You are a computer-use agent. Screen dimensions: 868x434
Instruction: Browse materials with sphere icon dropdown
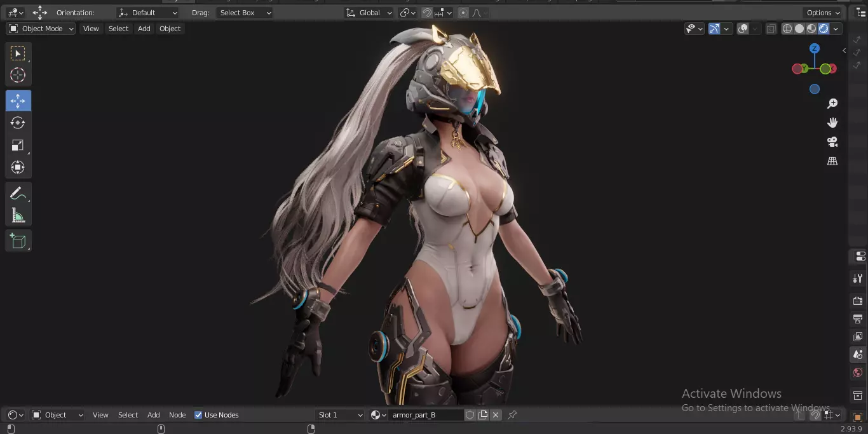point(378,415)
